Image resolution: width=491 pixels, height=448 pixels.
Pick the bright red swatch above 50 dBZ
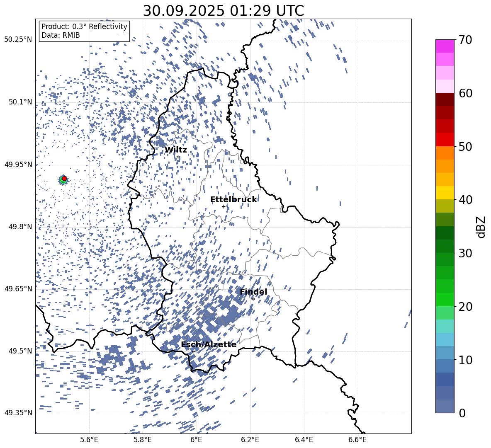445,139
